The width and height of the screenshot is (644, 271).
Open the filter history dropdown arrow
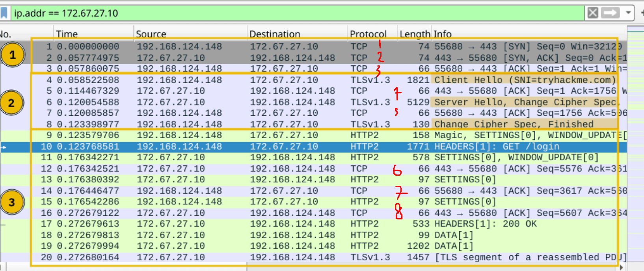(628, 13)
